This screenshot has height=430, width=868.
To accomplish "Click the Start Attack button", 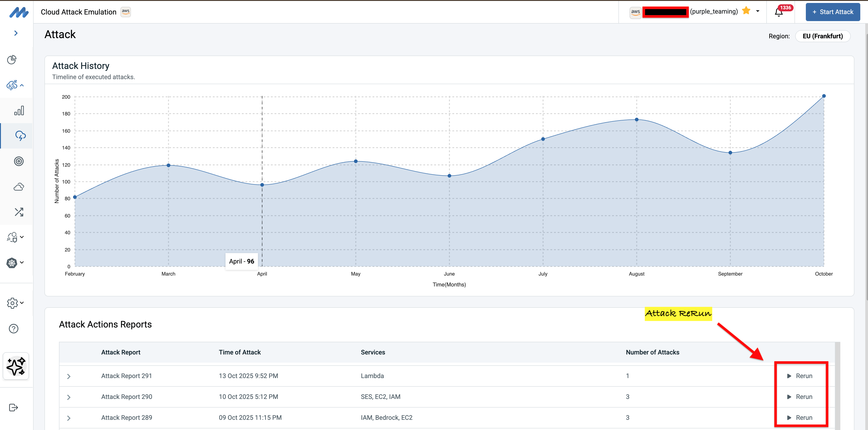I will click(x=833, y=12).
